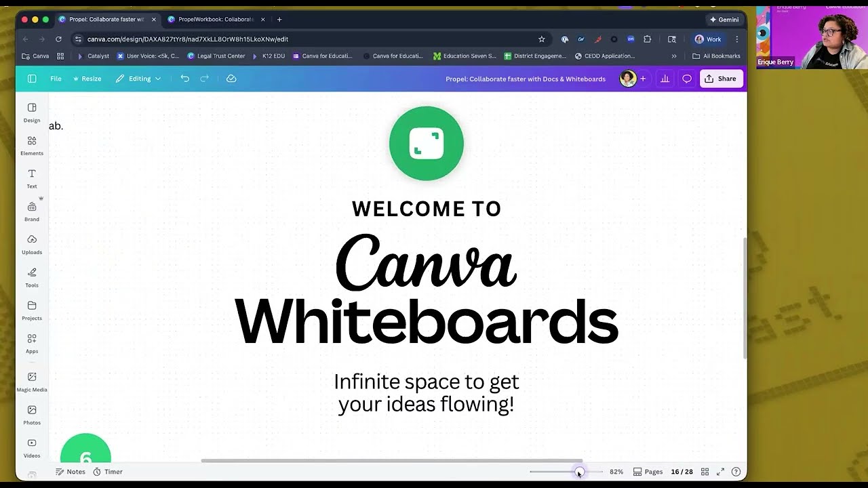Open the Canva bookmarks folder
The width and height of the screenshot is (868, 488).
pos(35,56)
